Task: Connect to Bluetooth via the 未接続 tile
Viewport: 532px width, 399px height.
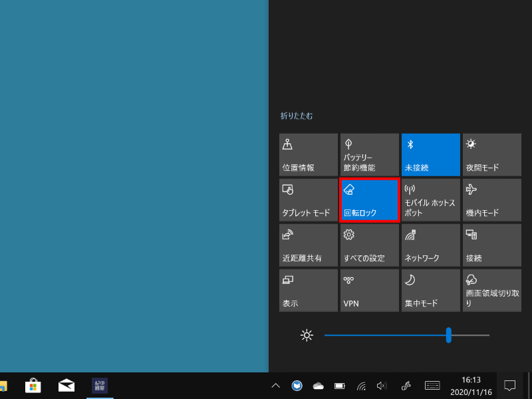Action: 430,154
